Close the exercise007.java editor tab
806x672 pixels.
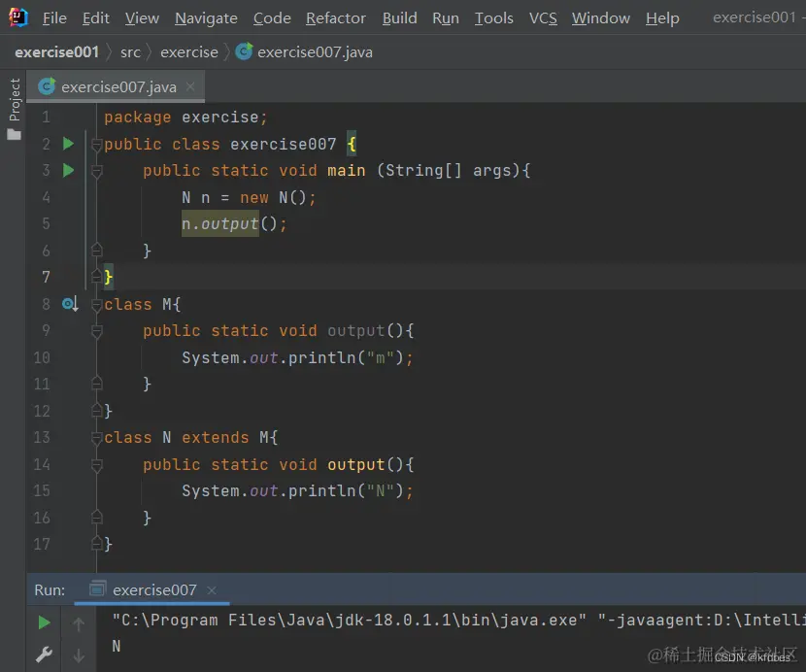(x=190, y=86)
